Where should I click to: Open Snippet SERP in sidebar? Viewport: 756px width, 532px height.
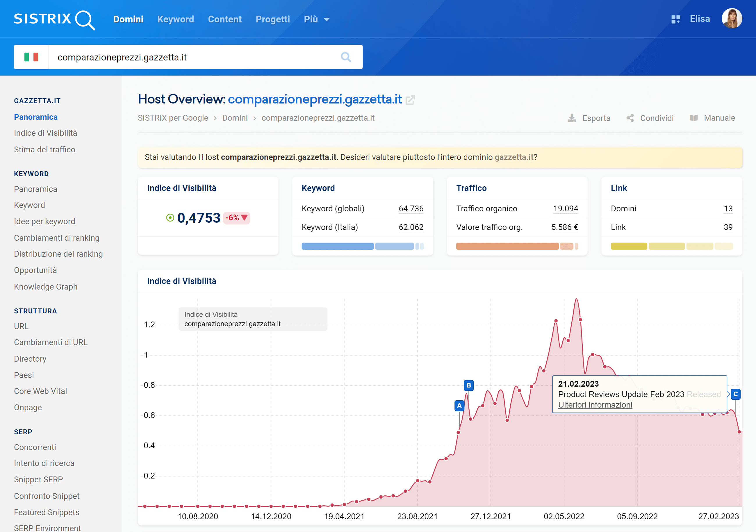click(38, 480)
